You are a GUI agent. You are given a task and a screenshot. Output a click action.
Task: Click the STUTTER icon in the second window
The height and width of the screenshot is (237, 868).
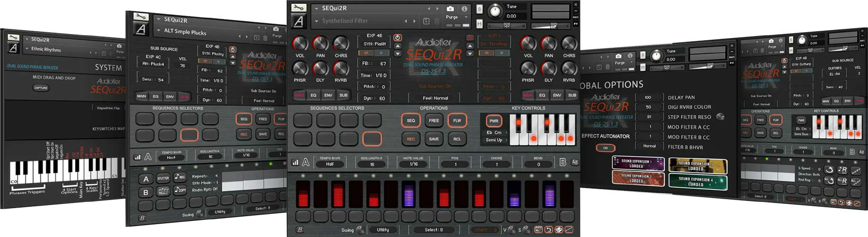(x=163, y=178)
